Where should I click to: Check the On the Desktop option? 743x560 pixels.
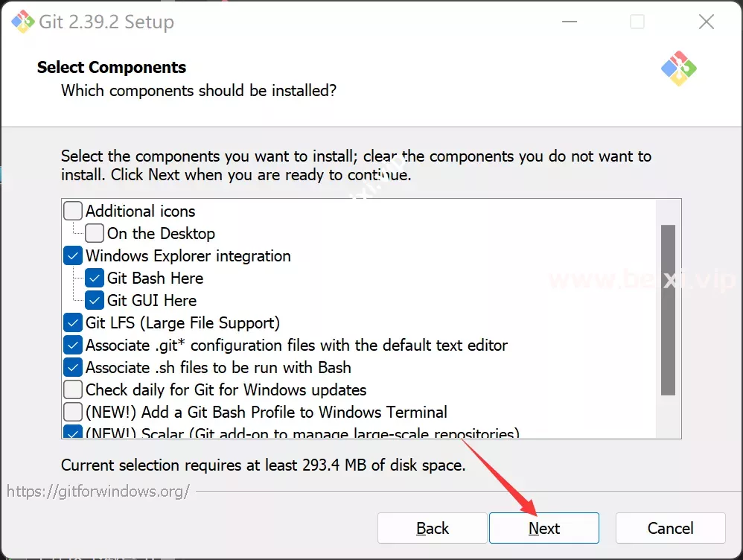[x=95, y=233]
